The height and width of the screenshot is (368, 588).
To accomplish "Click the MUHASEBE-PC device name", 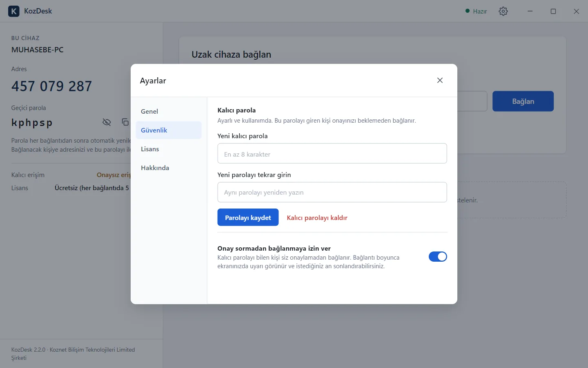I will pyautogui.click(x=37, y=50).
